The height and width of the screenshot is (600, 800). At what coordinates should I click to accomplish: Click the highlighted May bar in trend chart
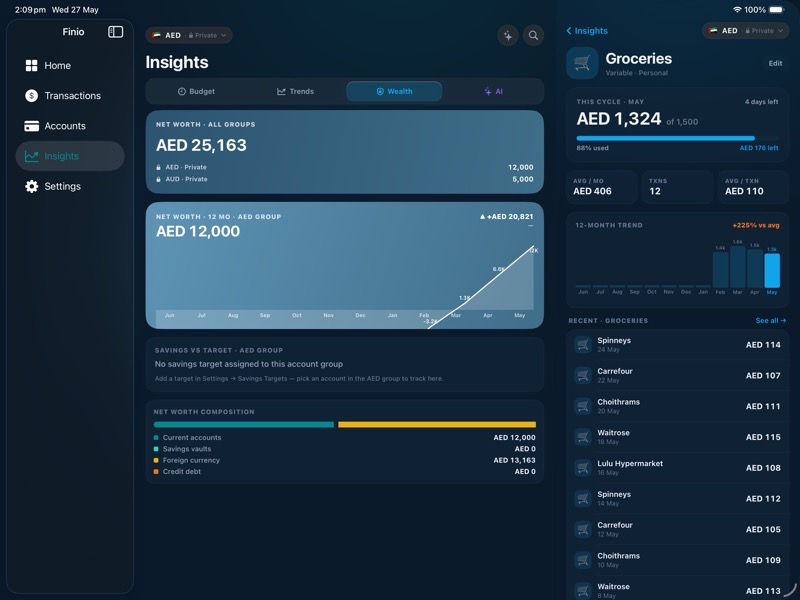(771, 270)
